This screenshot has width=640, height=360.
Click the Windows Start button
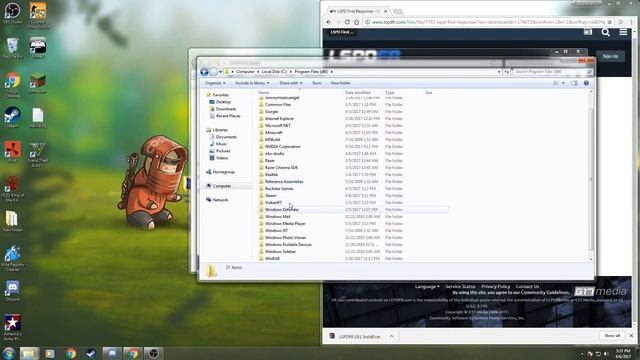pos(9,353)
